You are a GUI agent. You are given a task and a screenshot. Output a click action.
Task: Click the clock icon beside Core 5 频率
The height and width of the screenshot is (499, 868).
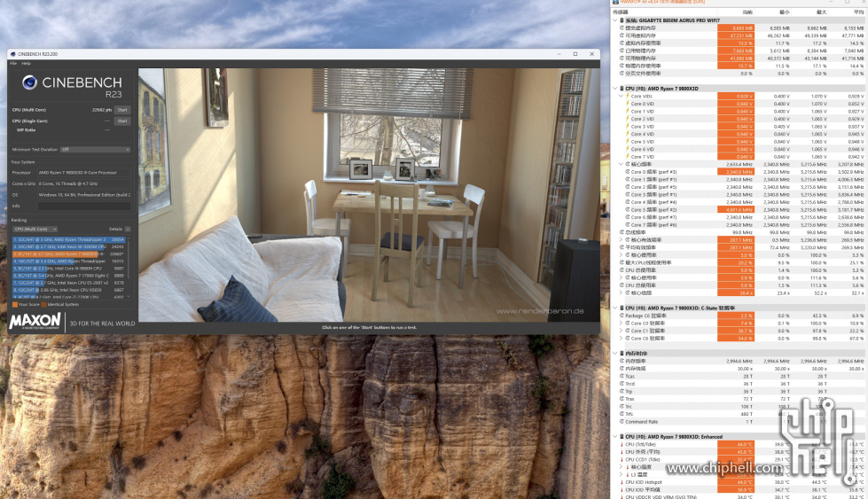pos(627,210)
